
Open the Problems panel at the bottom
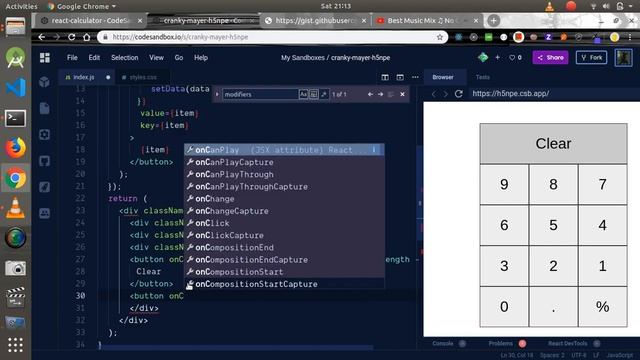[x=500, y=344]
